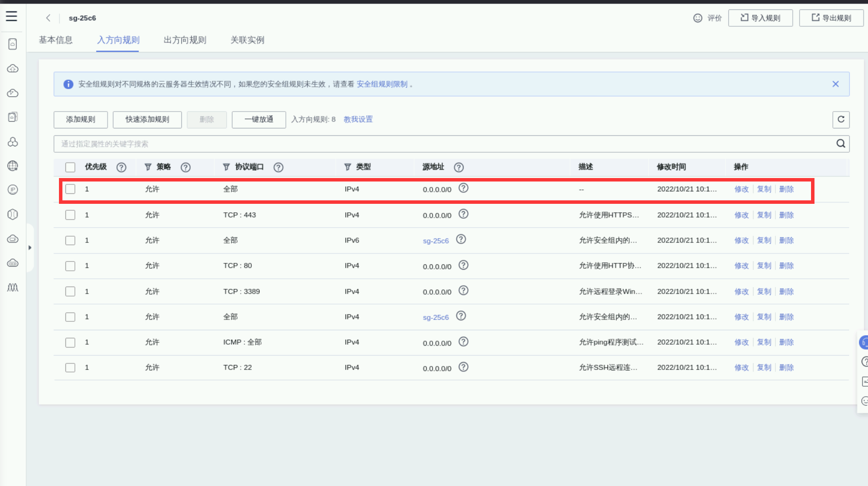Open the 教我设置 link
The height and width of the screenshot is (486, 868).
click(x=358, y=120)
